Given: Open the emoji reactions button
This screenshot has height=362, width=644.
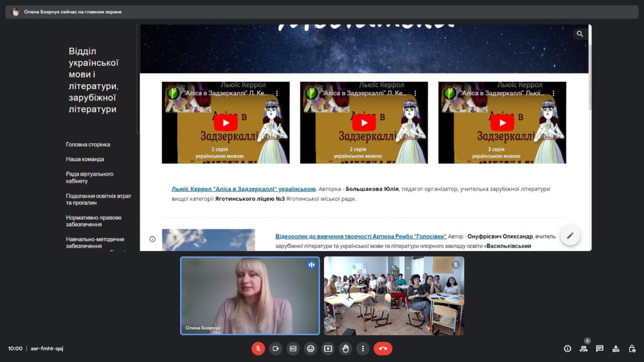Looking at the screenshot, I should (310, 348).
